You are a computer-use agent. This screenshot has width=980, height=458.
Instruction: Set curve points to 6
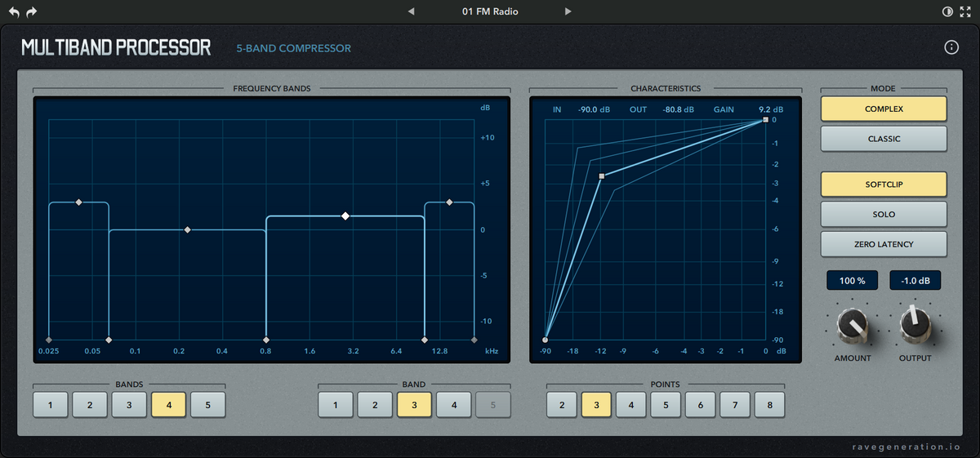tap(701, 404)
